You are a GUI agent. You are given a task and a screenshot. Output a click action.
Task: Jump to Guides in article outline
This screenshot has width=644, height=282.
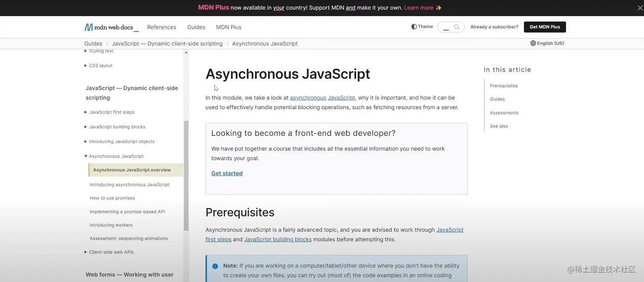[x=497, y=99]
